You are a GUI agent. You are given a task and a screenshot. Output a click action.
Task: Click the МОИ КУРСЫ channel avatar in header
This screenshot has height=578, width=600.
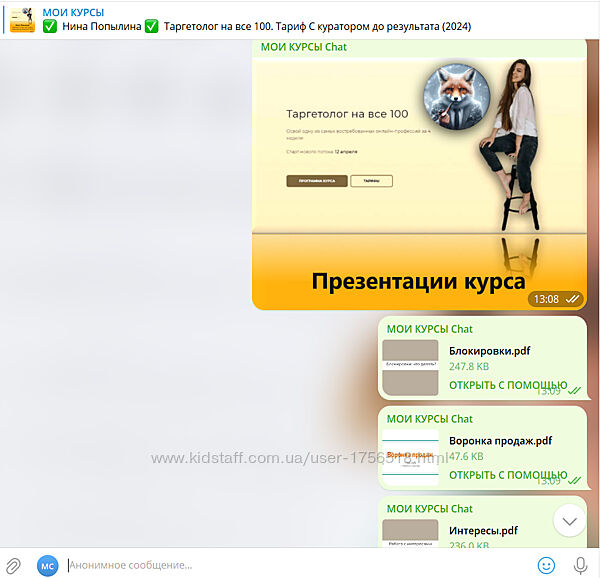22,19
